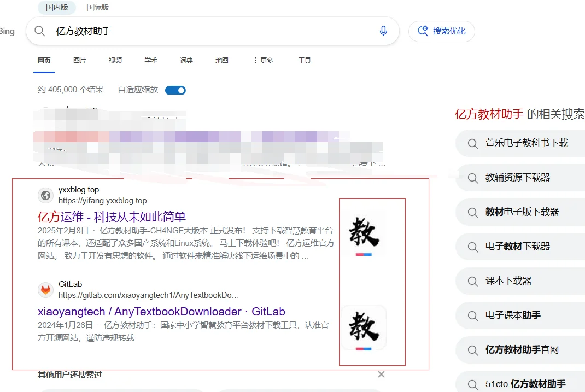Click the https://yifang.yxxblog.top URL
The width and height of the screenshot is (585, 392).
103,201
